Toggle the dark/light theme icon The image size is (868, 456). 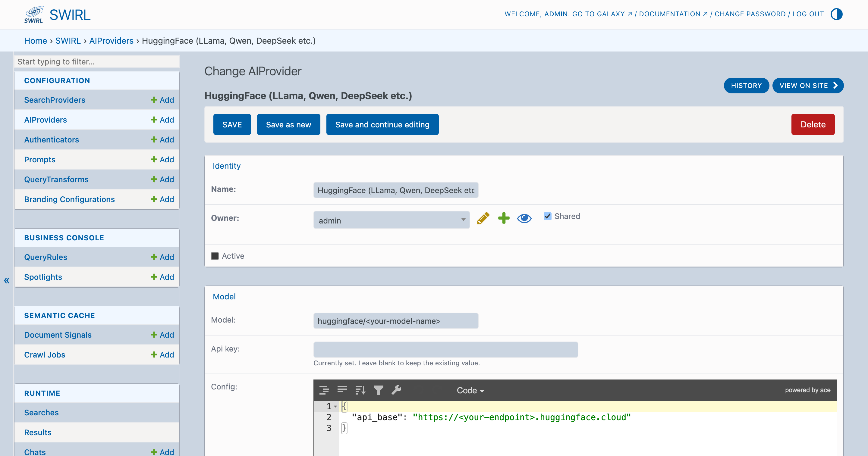tap(836, 14)
